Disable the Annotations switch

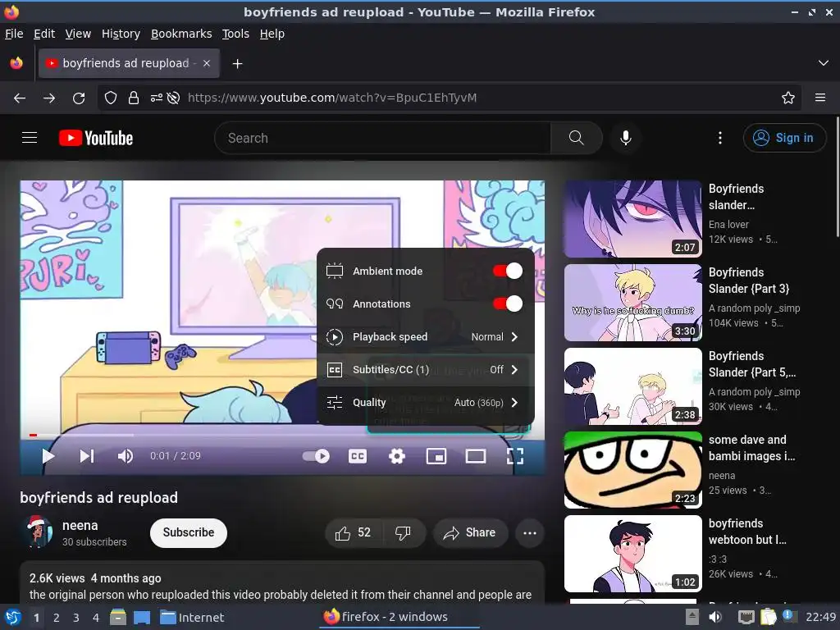click(507, 304)
